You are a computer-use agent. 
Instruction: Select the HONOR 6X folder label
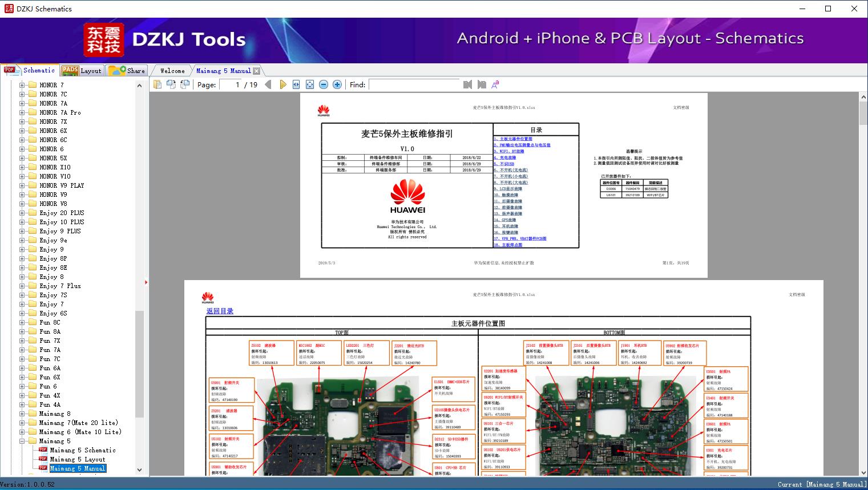pyautogui.click(x=53, y=131)
